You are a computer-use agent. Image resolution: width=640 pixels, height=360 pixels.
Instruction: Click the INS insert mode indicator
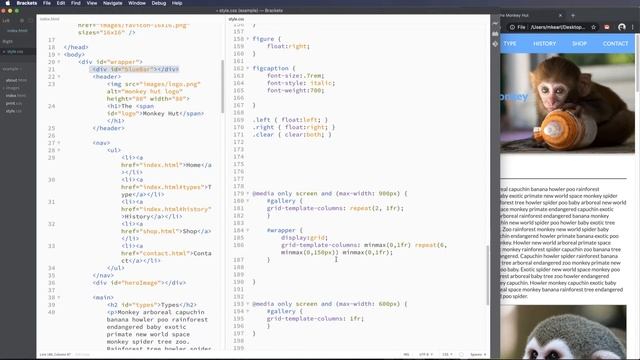[406, 354]
